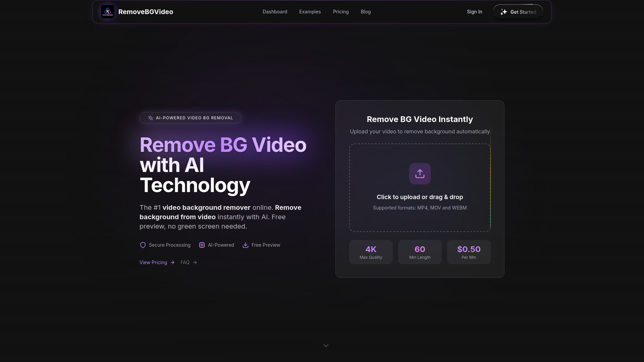Screen dimensions: 644x362
Task: Expand the page with the down chevron
Action: coord(326,345)
